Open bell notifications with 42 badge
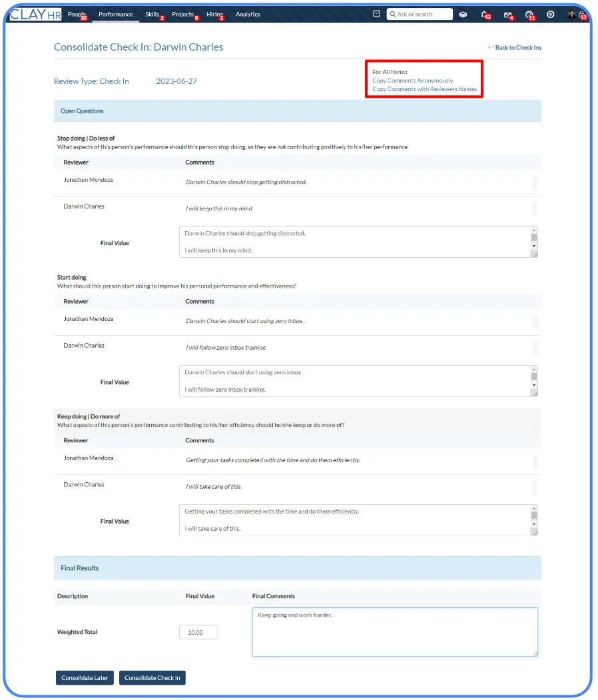Viewport: 598px width, 700px height. click(x=485, y=14)
